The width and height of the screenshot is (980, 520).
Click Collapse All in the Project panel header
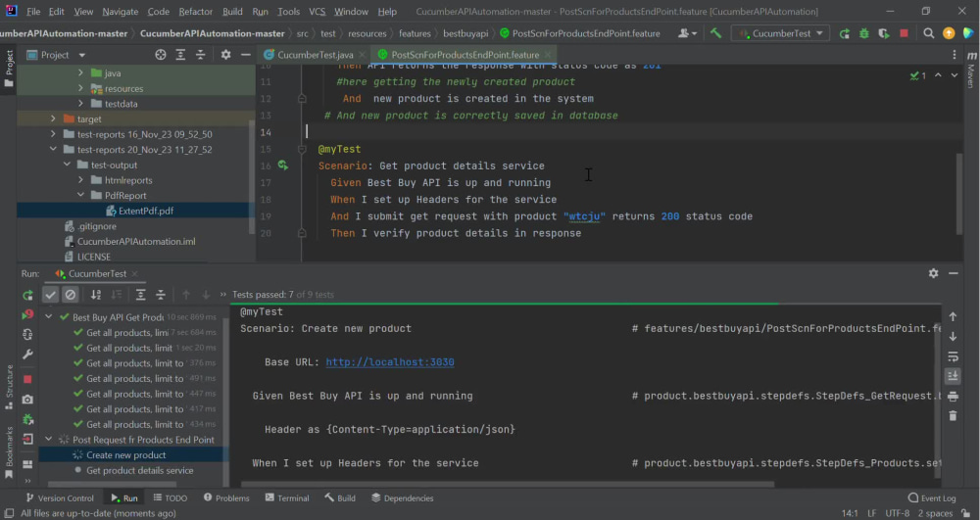coord(201,55)
